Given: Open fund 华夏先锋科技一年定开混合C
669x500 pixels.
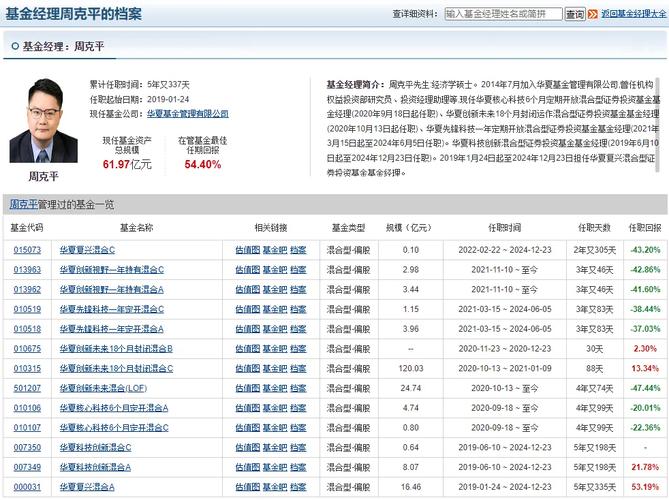Looking at the screenshot, I should tap(112, 309).
